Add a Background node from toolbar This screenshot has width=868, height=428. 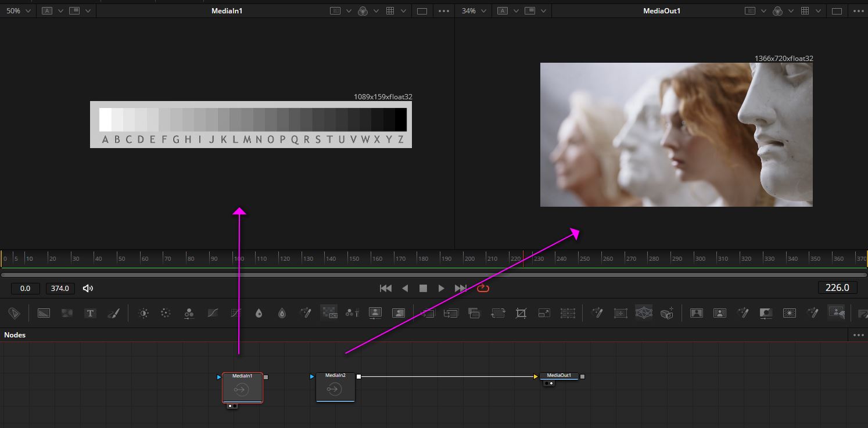pos(44,313)
